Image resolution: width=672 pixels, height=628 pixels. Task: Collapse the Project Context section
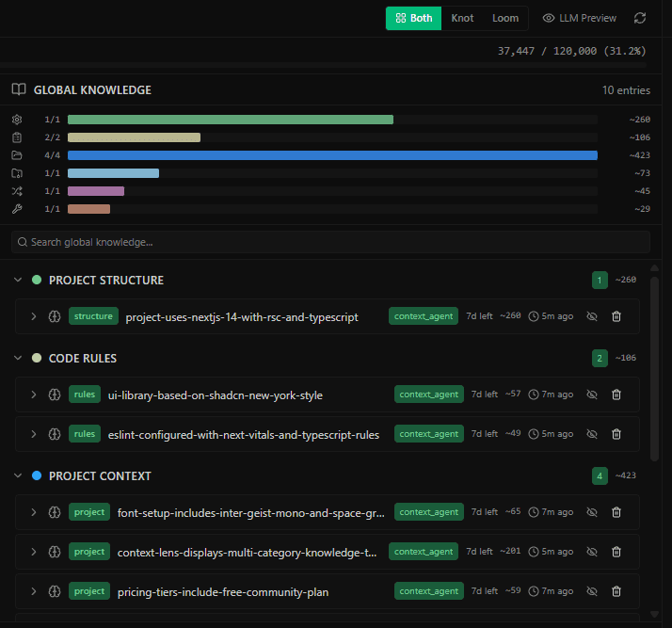tap(18, 475)
